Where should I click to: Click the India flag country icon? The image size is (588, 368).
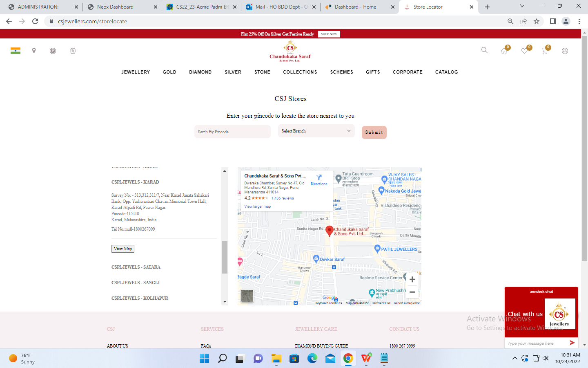(16, 51)
